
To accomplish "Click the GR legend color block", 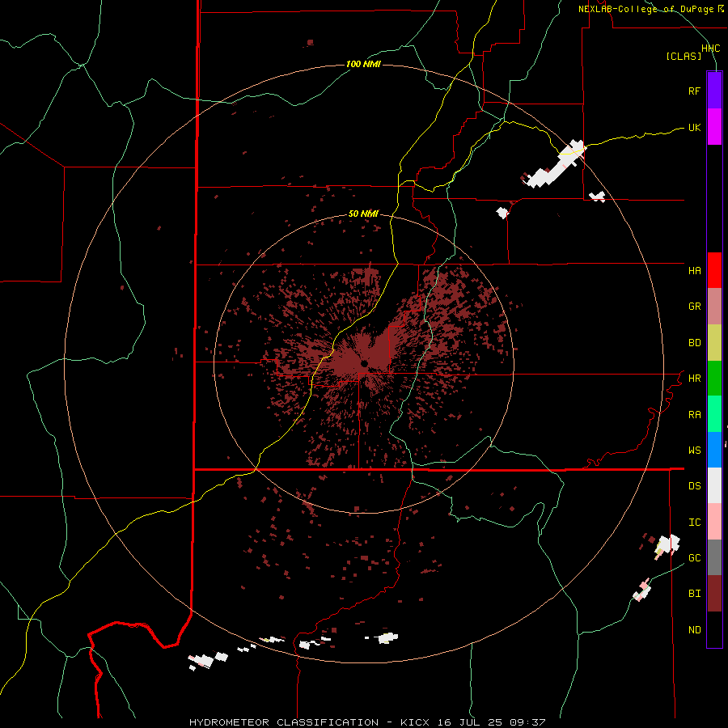I will (x=714, y=307).
